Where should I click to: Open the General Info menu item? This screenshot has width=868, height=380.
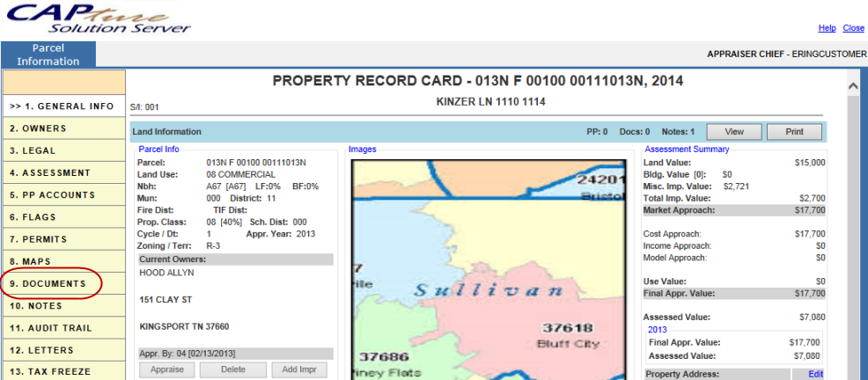62,106
